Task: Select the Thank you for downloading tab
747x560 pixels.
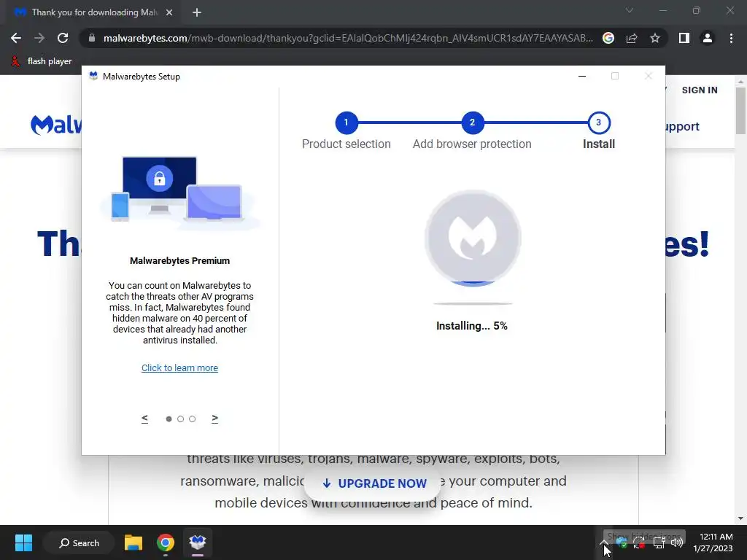Action: point(93,12)
